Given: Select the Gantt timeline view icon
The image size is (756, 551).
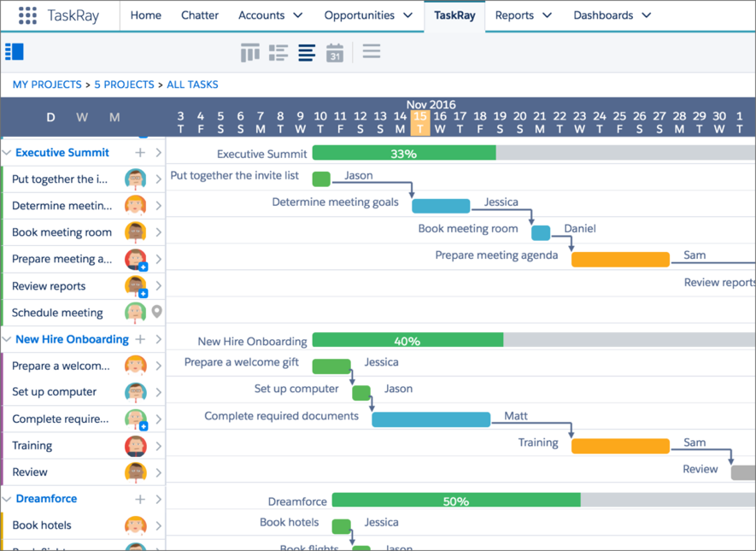Looking at the screenshot, I should pyautogui.click(x=307, y=53).
